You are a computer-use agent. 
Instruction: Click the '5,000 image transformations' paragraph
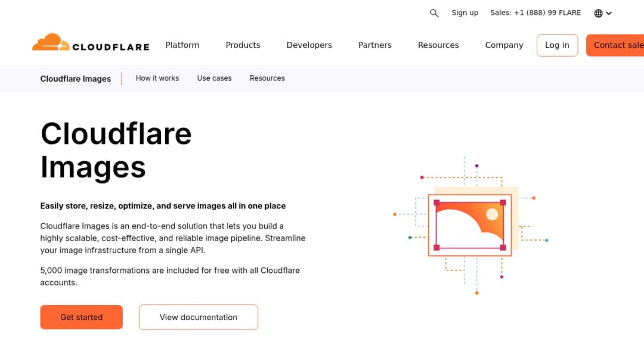click(x=170, y=276)
